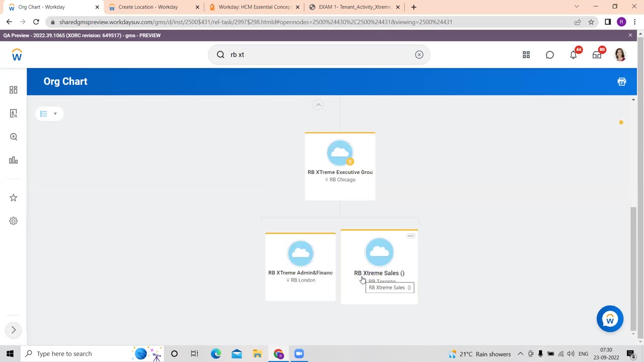Launch Microsoft Edge from the taskbar

[x=216, y=353]
